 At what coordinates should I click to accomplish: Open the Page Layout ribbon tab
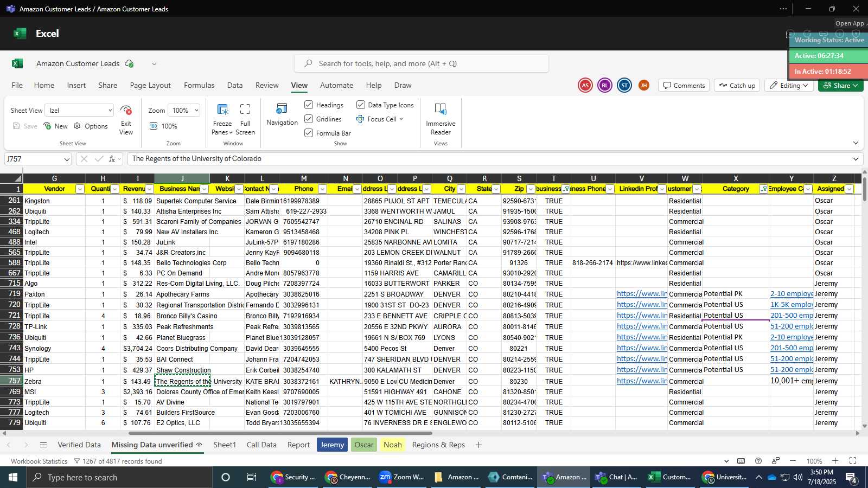pos(150,85)
